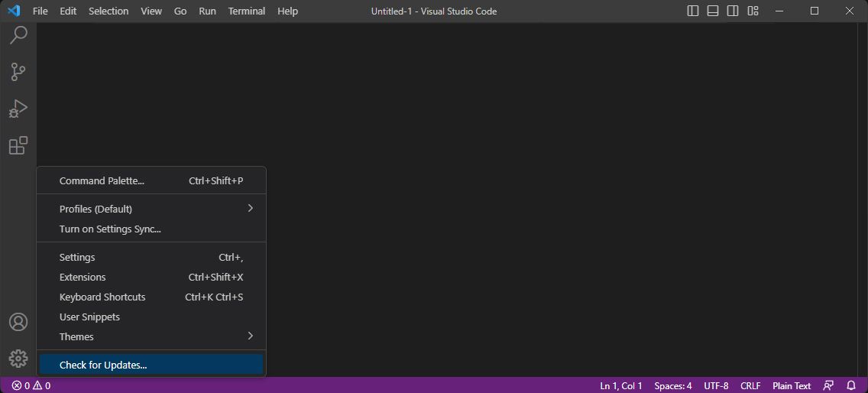Screen dimensions: 868x393
Task: Open the Run and Debug view
Action: [18, 109]
